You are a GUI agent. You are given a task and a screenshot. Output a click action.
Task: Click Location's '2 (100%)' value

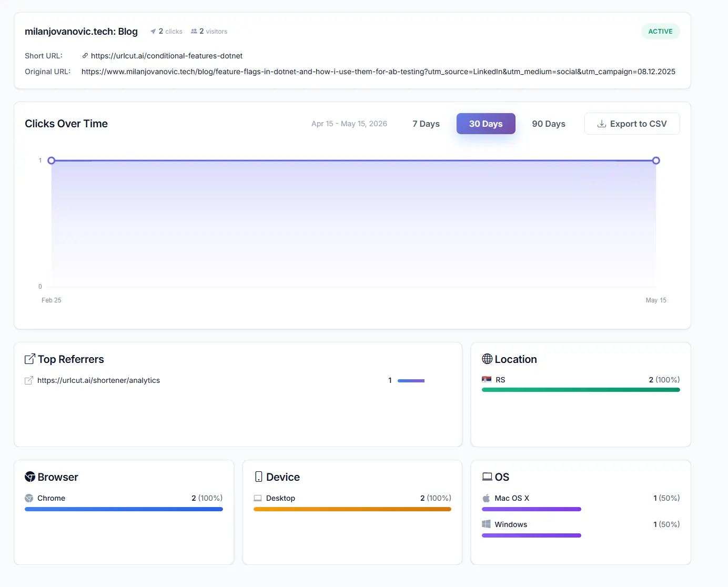pyautogui.click(x=664, y=380)
